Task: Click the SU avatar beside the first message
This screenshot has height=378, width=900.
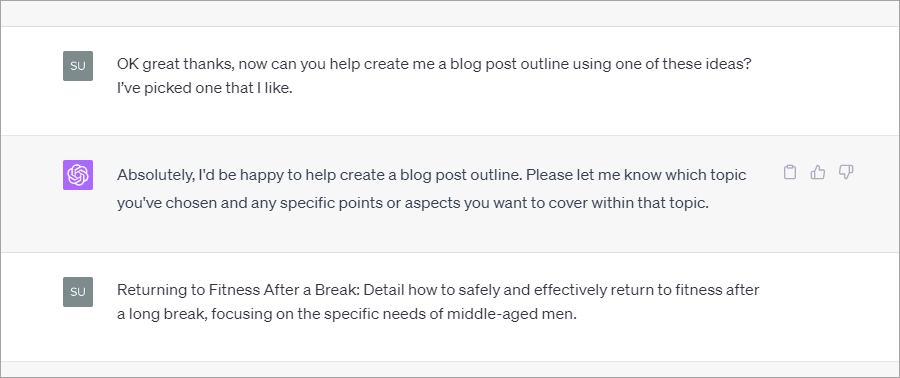Action: pyautogui.click(x=77, y=65)
